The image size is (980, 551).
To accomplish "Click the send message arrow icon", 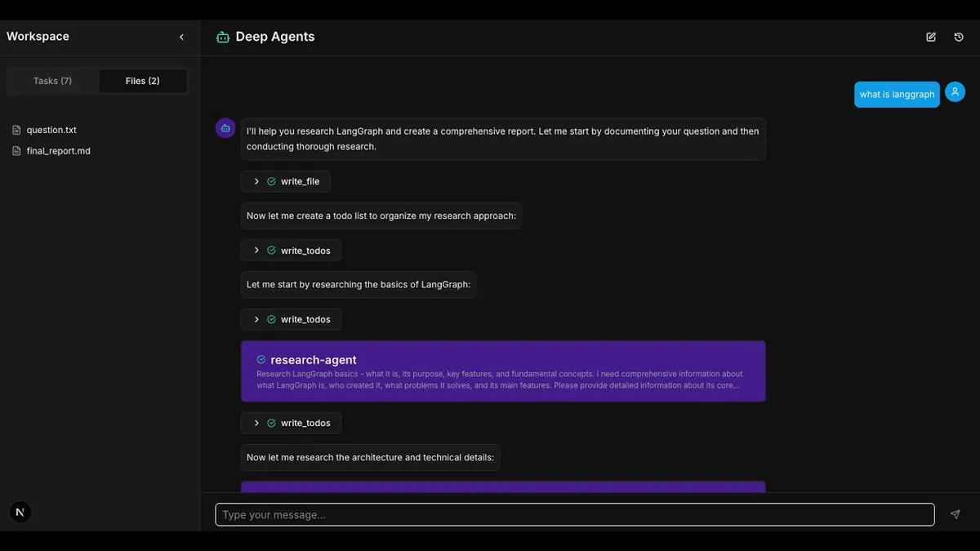I will pos(955,514).
